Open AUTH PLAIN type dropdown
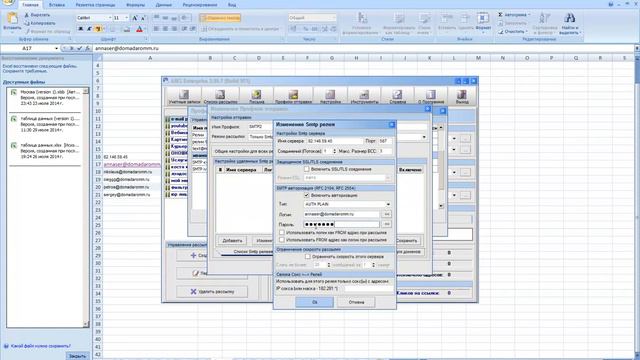 click(x=388, y=204)
